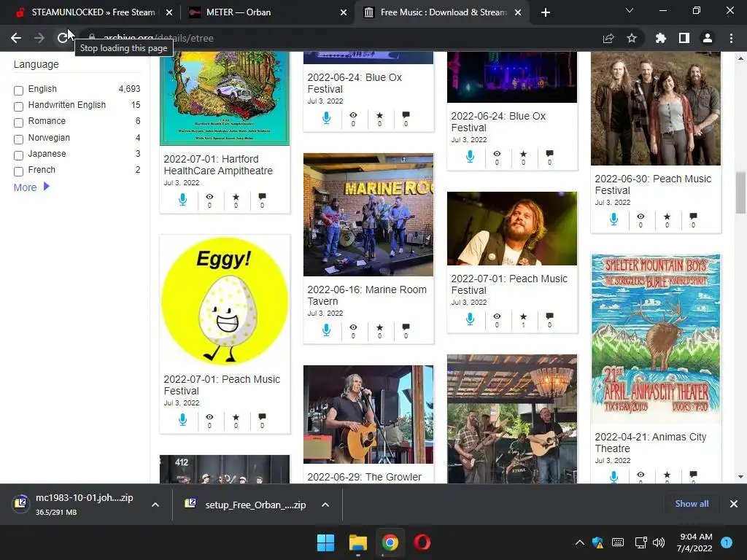Check the Handwritten English language filter

point(18,106)
